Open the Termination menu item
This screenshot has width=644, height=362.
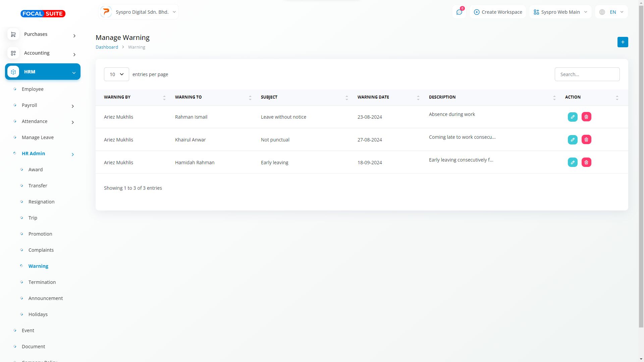(x=42, y=282)
